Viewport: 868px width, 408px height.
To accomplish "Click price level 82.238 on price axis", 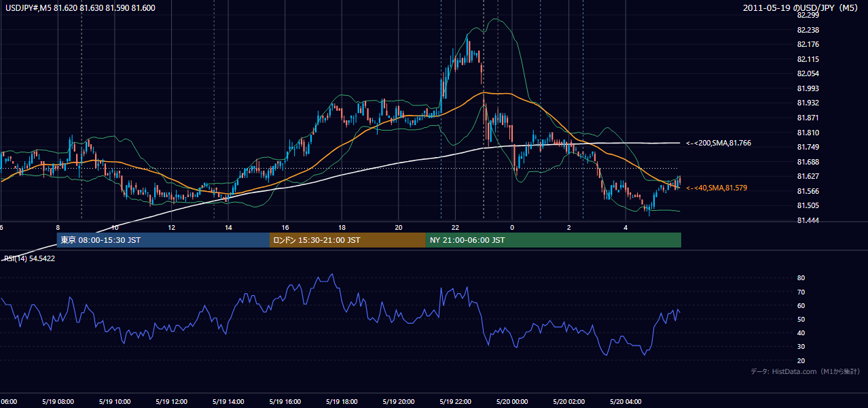I will click(x=808, y=30).
